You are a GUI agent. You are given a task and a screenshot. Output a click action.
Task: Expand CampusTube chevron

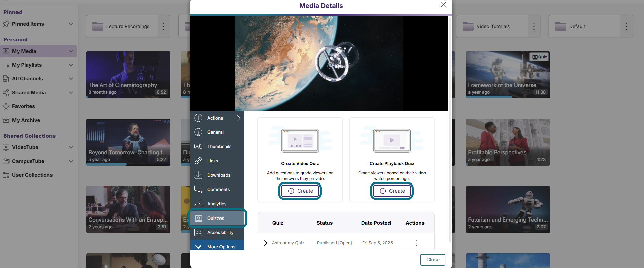71,161
